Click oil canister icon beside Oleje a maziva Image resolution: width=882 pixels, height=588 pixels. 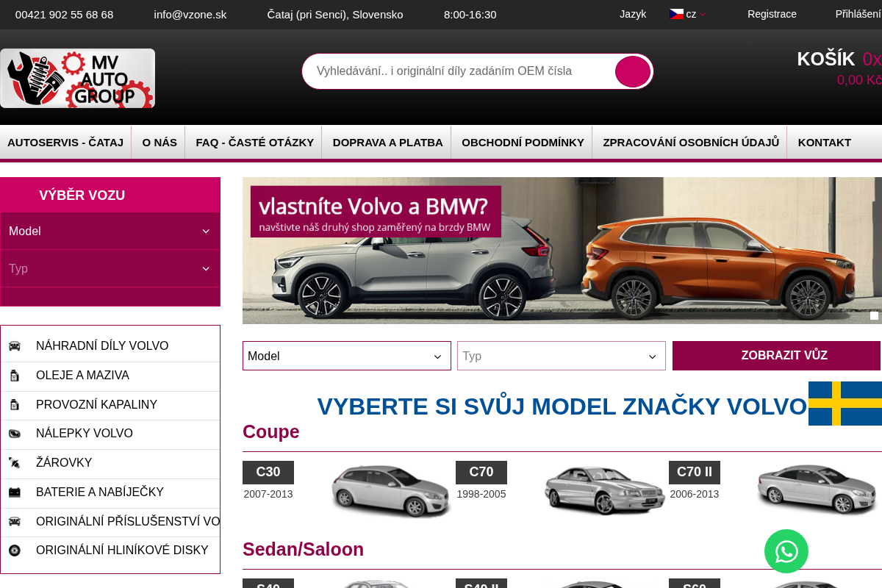coord(15,376)
